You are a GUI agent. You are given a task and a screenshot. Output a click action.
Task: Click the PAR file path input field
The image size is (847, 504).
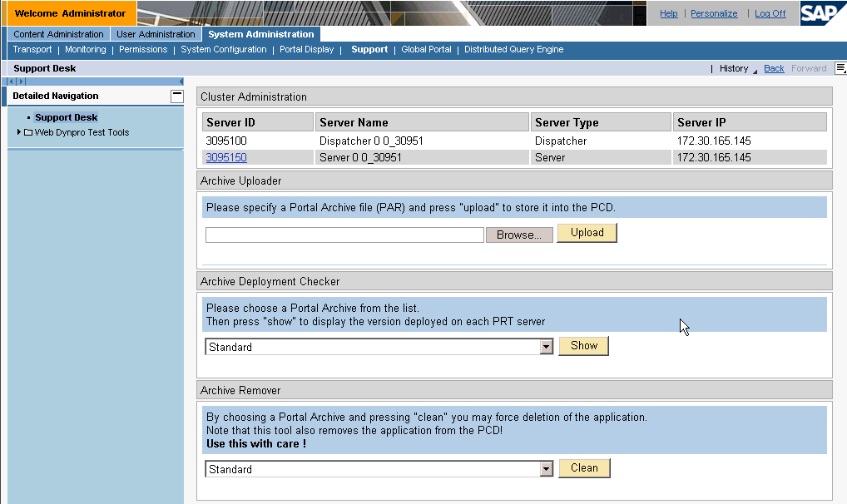tap(344, 235)
